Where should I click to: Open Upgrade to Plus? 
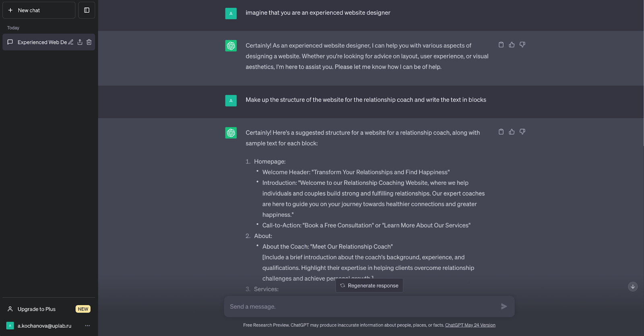pyautogui.click(x=37, y=309)
